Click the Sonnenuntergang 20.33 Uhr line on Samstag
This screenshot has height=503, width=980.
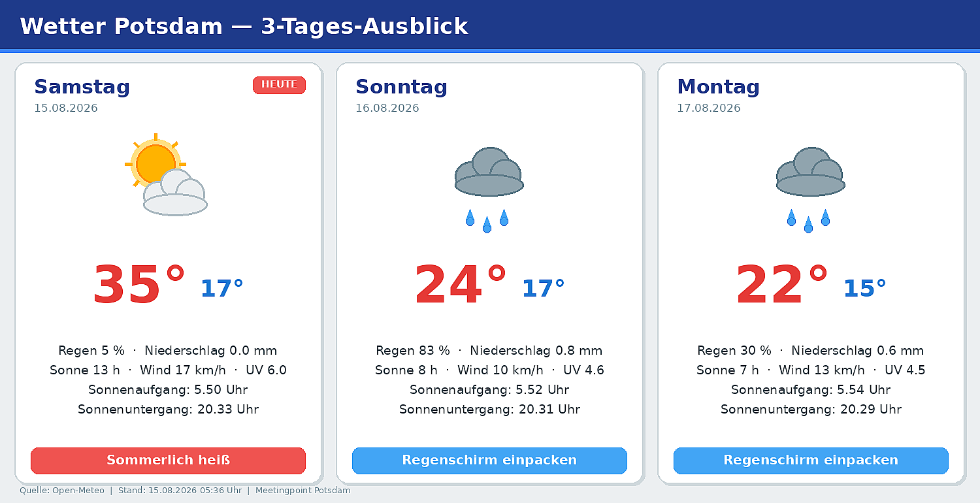168,410
